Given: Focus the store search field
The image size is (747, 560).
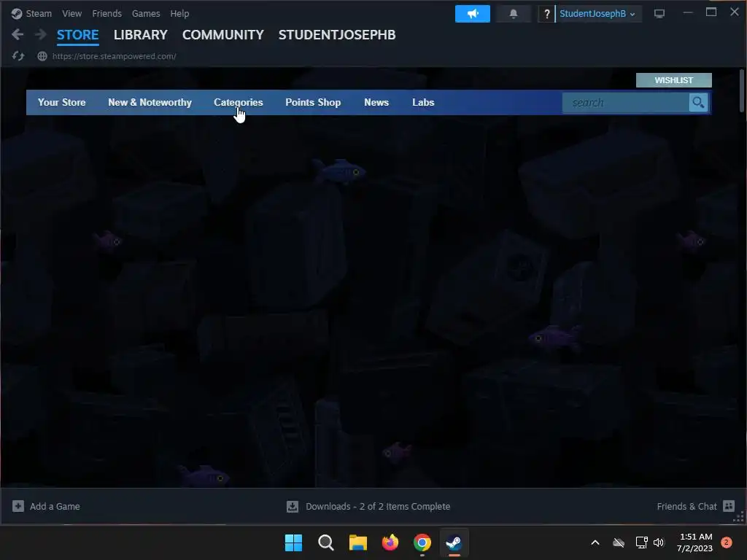Looking at the screenshot, I should click(x=626, y=102).
